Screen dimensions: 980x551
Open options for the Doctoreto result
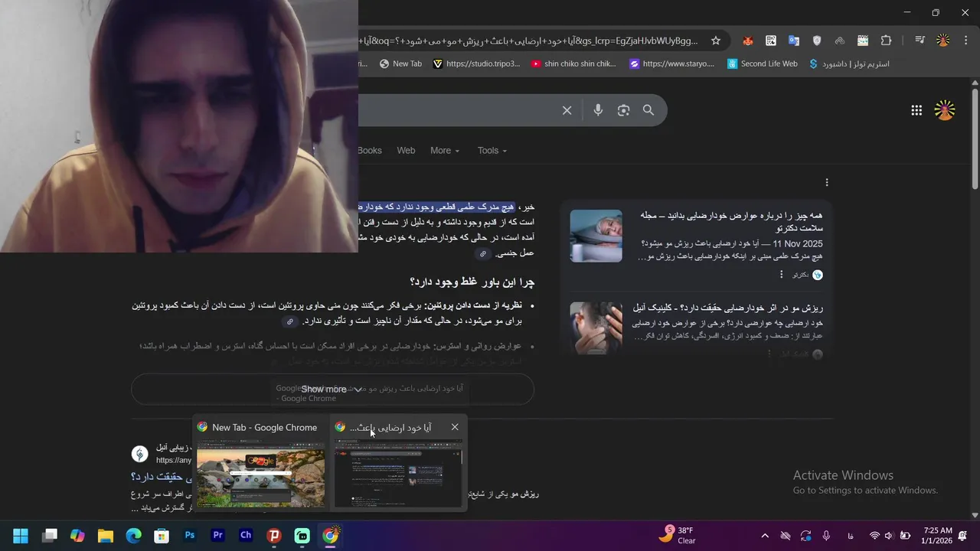click(782, 275)
